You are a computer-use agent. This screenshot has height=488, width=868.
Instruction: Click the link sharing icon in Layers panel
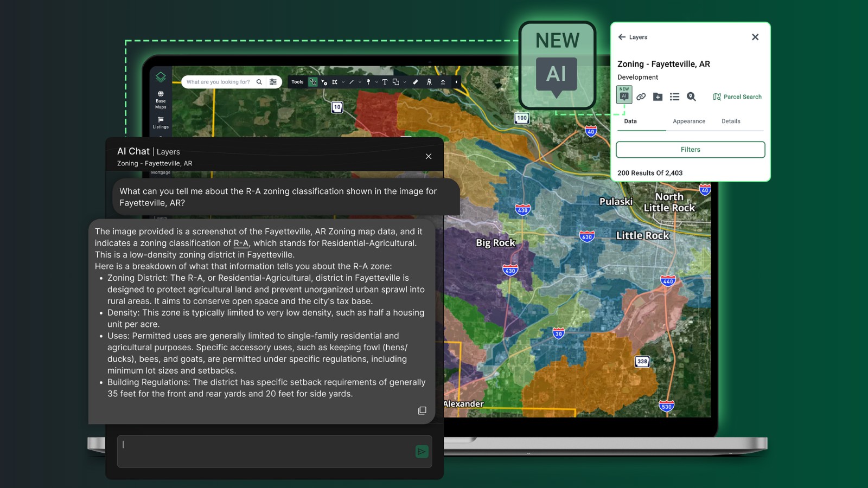(641, 97)
